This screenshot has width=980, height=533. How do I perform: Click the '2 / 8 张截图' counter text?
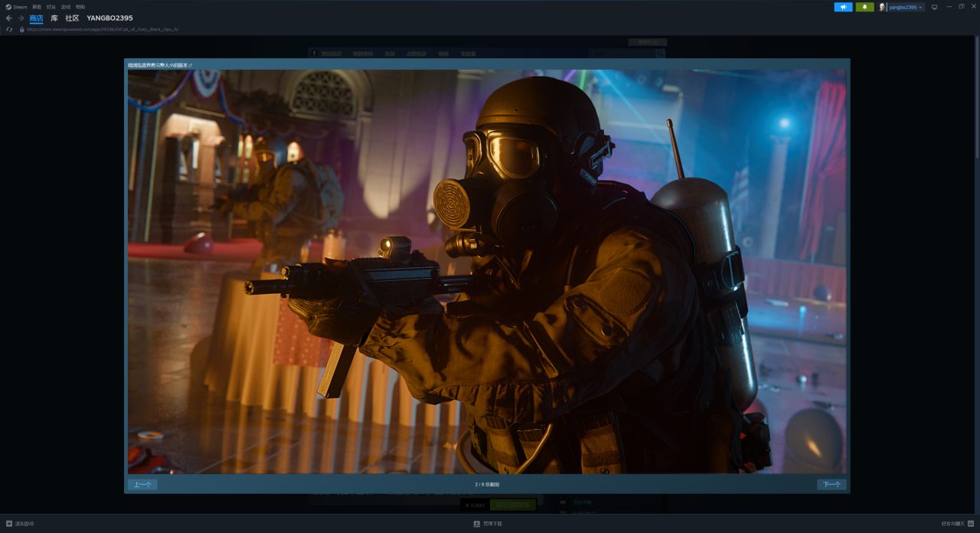(x=487, y=484)
